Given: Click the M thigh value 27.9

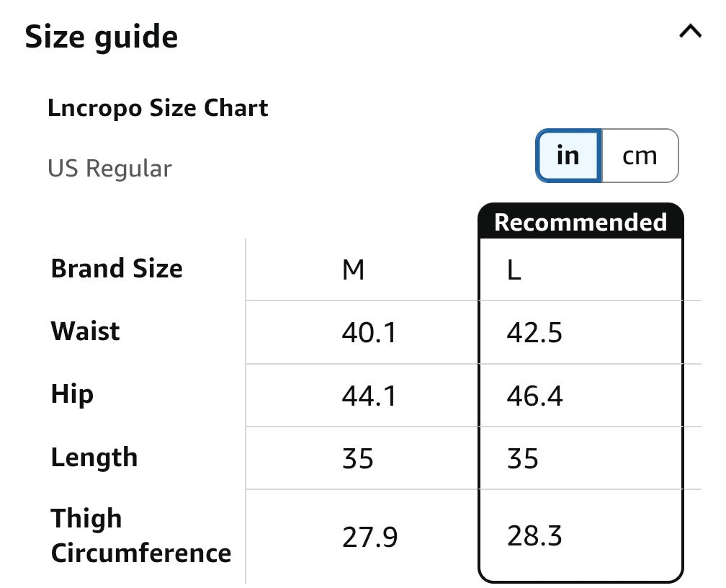Looking at the screenshot, I should pos(369,537).
